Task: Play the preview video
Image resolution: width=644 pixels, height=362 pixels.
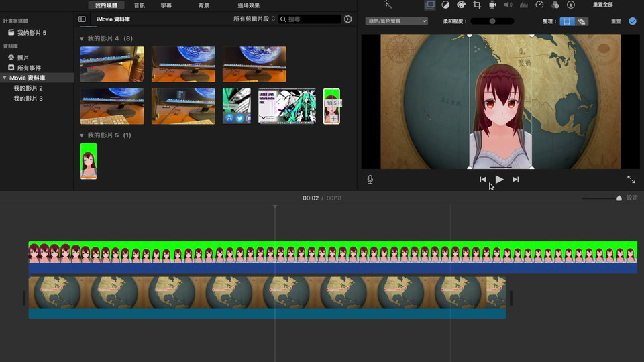Action: coord(499,180)
